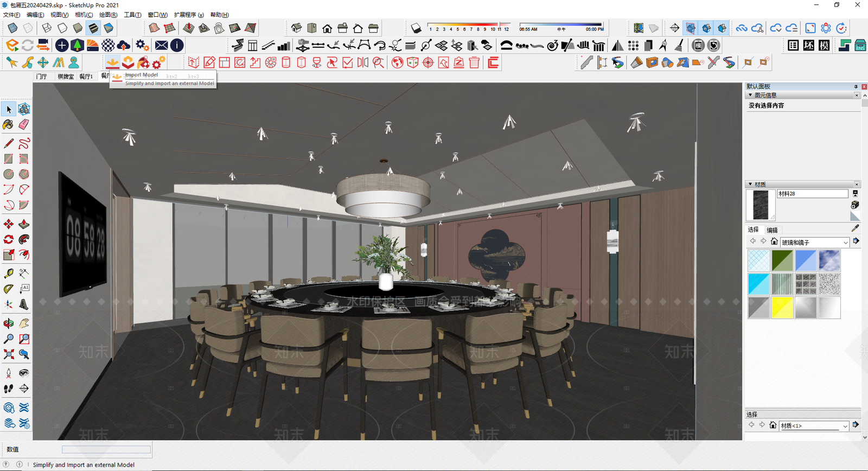This screenshot has height=471, width=868.
Task: Toggle the shadows display button
Action: [416, 28]
